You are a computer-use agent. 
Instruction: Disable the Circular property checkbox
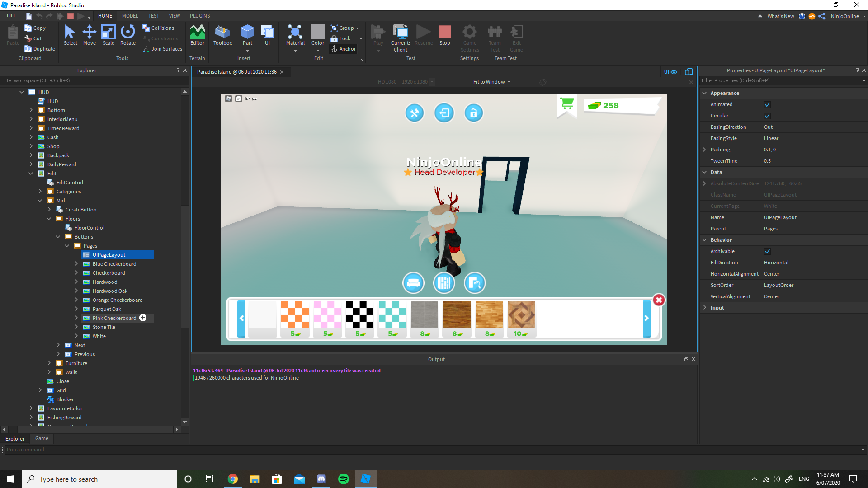pyautogui.click(x=768, y=116)
